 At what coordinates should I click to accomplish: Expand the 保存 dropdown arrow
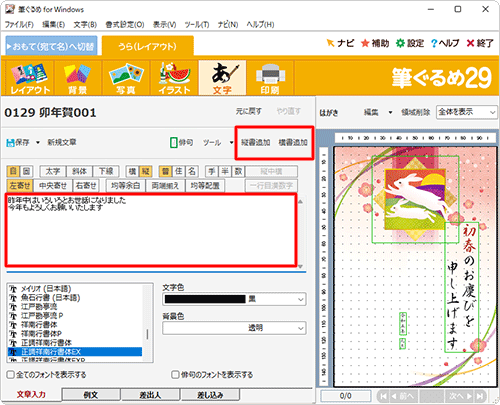pyautogui.click(x=38, y=143)
